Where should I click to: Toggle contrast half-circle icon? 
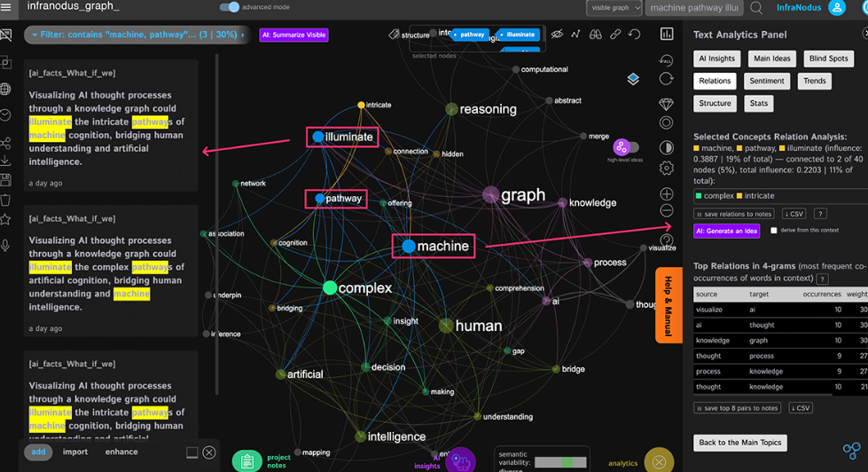666,147
